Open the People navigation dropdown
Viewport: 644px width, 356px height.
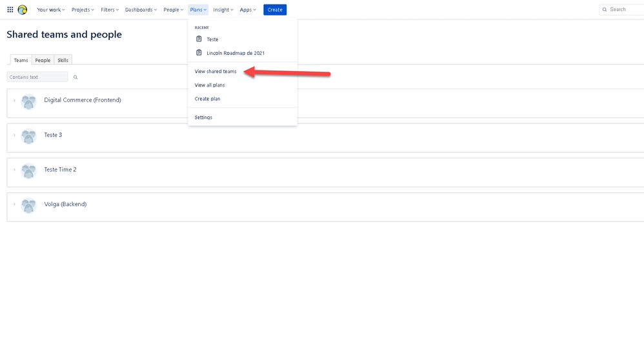[174, 10]
